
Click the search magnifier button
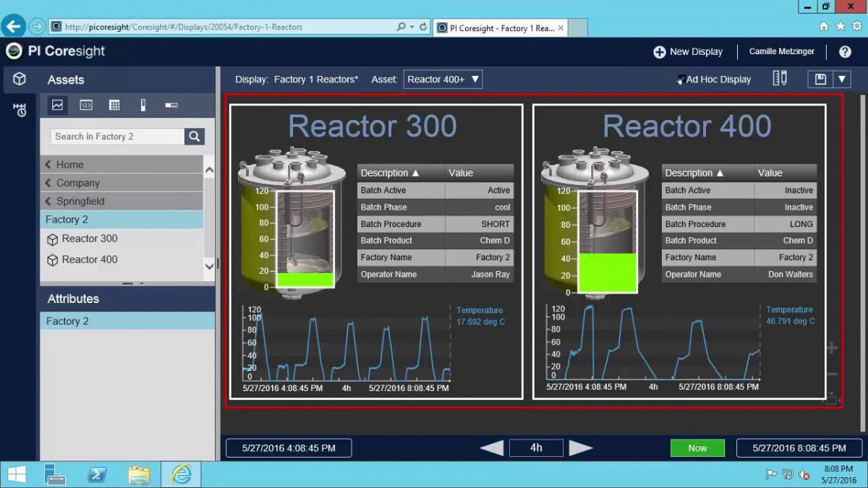(195, 136)
